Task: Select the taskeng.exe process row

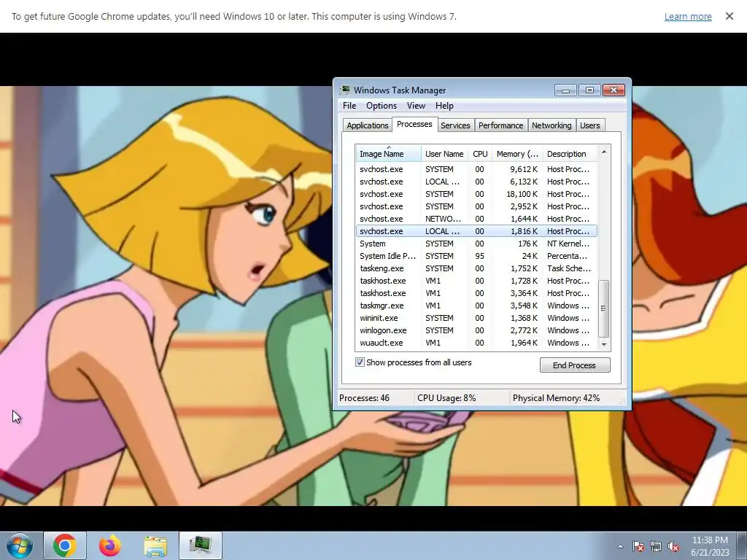Action: click(476, 268)
